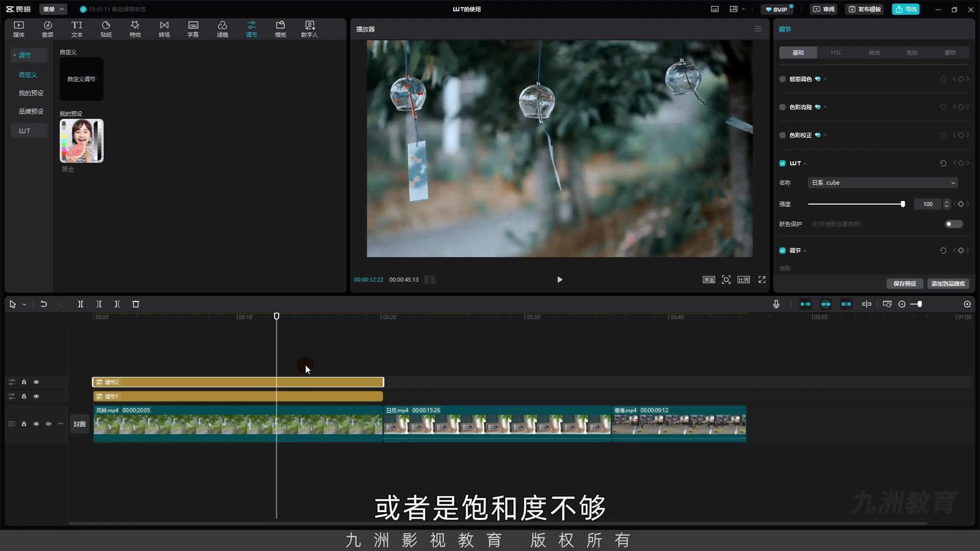Open the 媒体 media tab
The height and width of the screenshot is (551, 980).
(19, 29)
